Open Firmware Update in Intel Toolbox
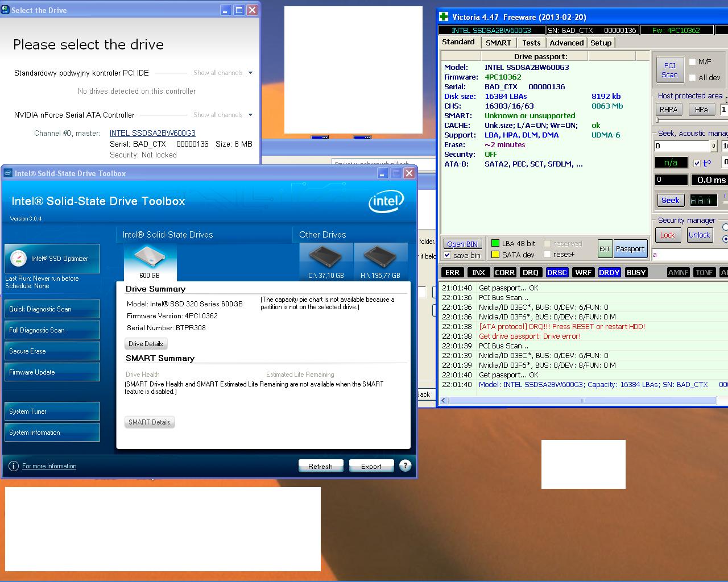 point(52,372)
